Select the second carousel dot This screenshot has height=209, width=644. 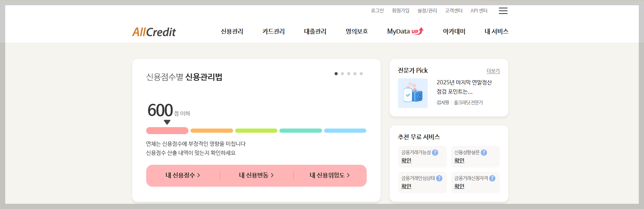[342, 73]
